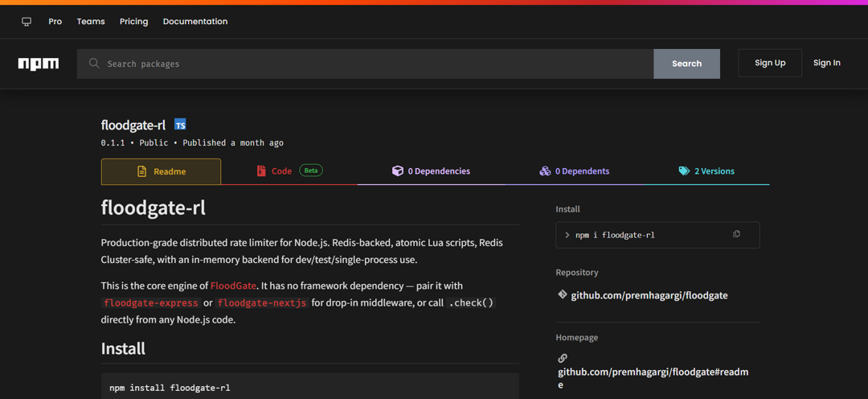This screenshot has height=399, width=868.
Task: Click the Repository sidebar label
Action: coord(577,273)
